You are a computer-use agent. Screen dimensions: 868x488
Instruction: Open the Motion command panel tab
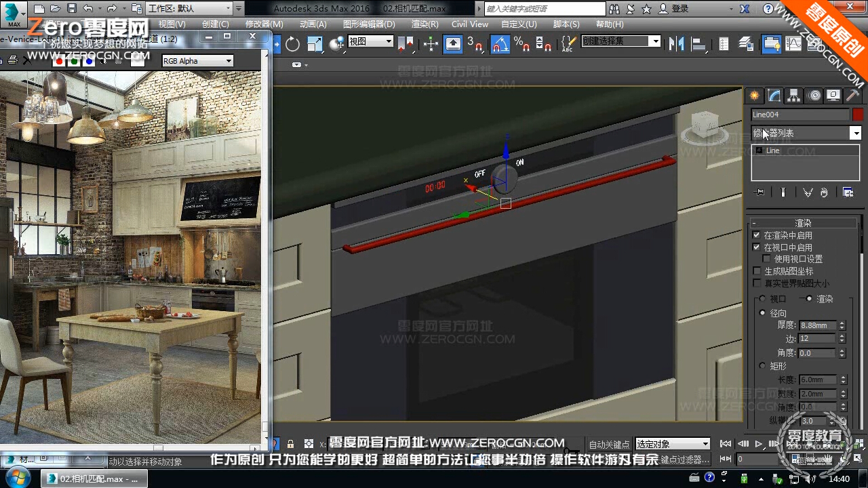(814, 96)
